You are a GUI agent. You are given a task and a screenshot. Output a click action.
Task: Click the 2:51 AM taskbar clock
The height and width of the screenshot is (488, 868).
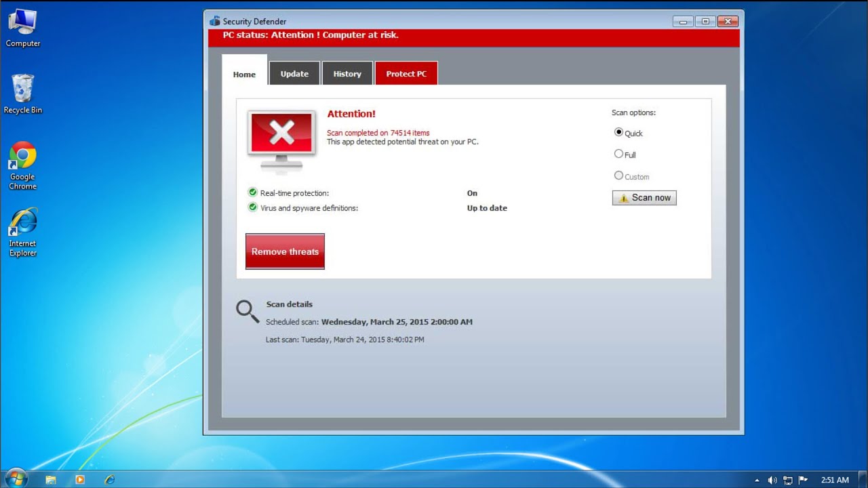coord(835,480)
